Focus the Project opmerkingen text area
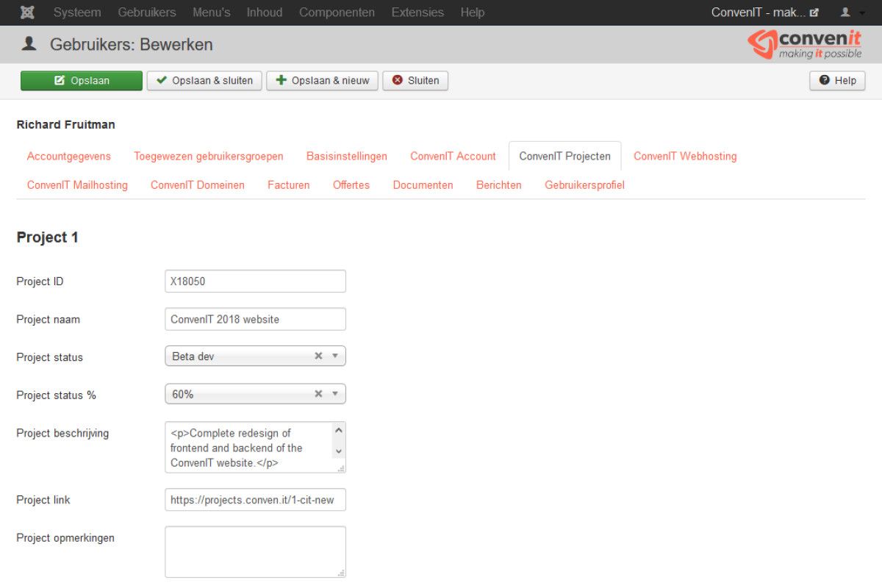The width and height of the screenshot is (882, 588). (x=255, y=551)
